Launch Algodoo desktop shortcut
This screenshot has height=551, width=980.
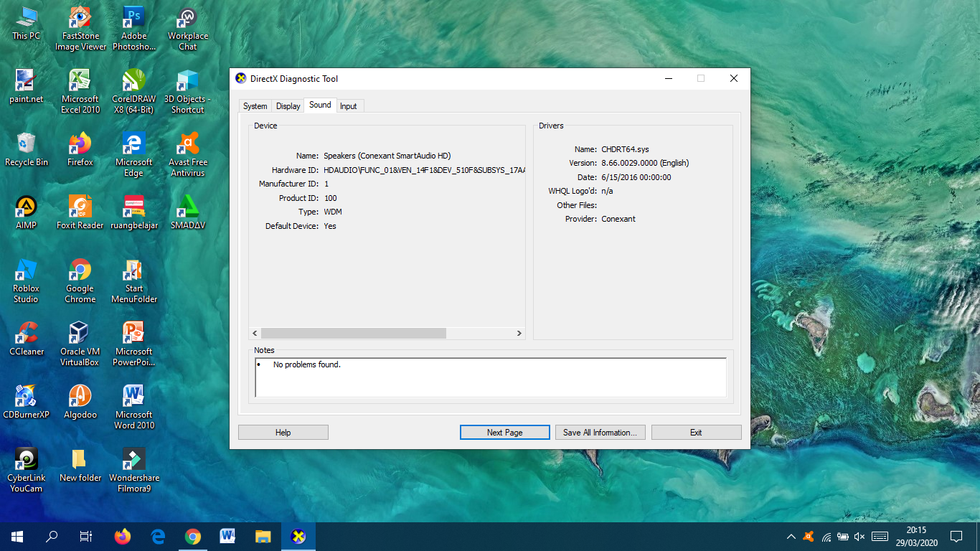tap(80, 402)
